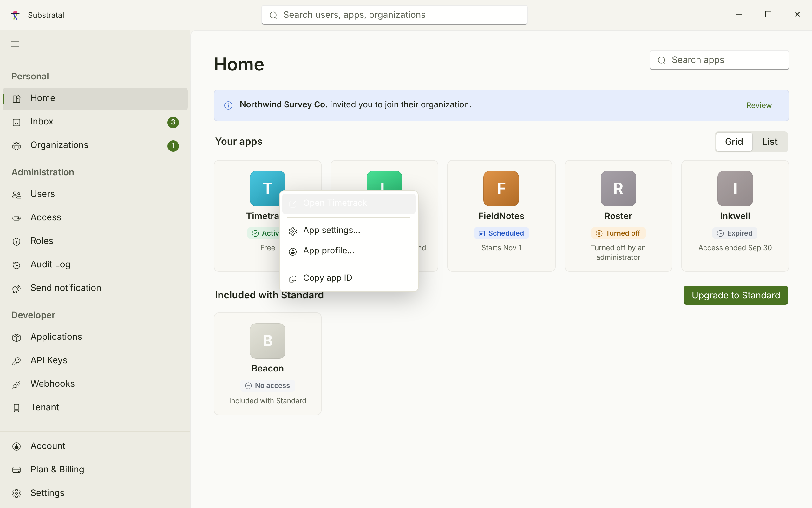Image resolution: width=812 pixels, height=508 pixels.
Task: Go to Organizations label in sidebar
Action: pos(59,145)
